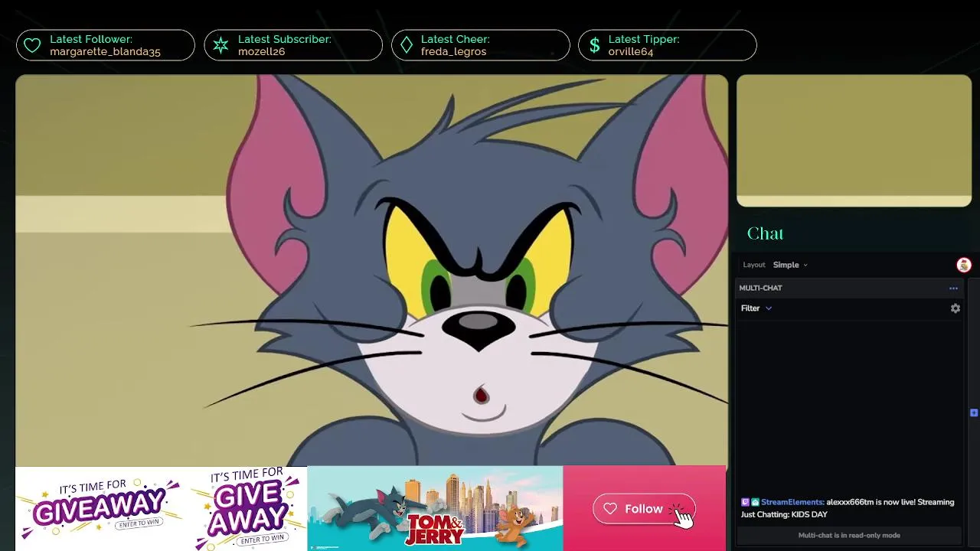This screenshot has width=980, height=551.
Task: Click the teal bot badge beside StreamElements
Action: coord(755,502)
